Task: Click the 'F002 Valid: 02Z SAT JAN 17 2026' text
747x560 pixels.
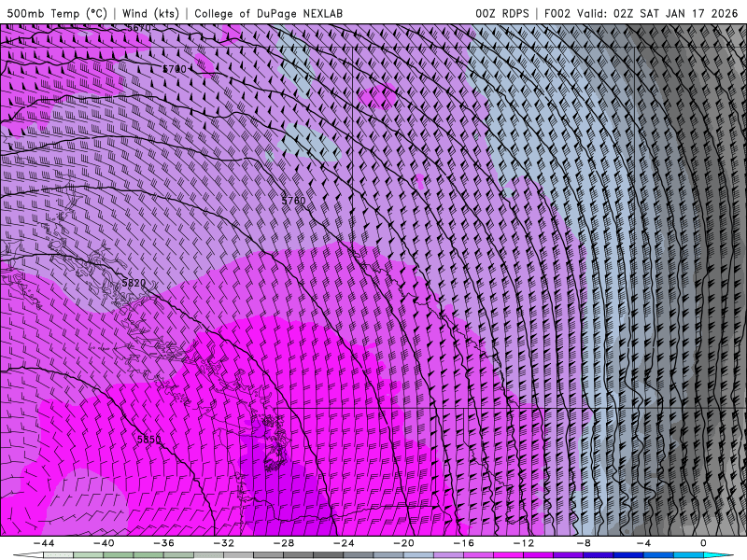Action: coord(641,13)
